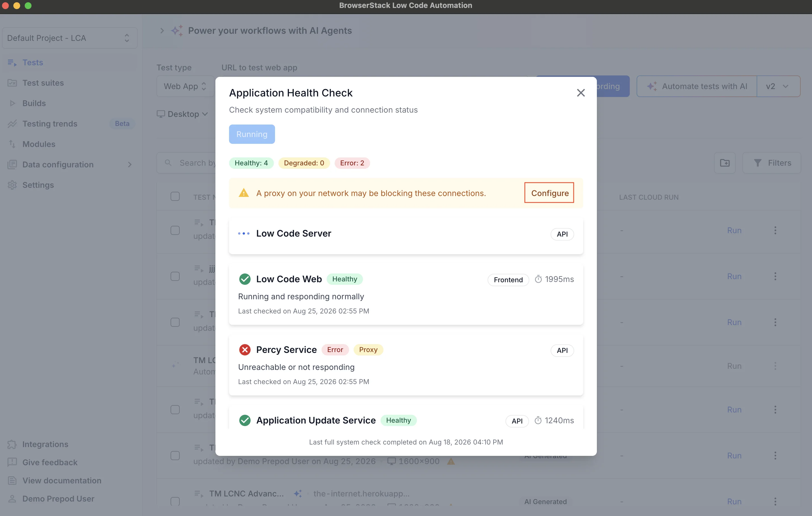Click the timer icon beside 1240ms
This screenshot has width=812, height=516.
tap(538, 420)
